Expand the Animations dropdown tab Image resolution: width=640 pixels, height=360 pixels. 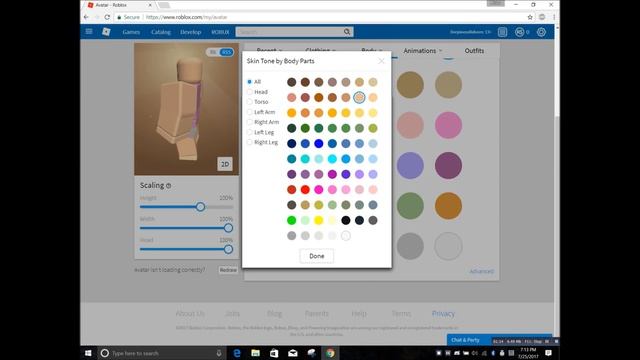pos(422,51)
